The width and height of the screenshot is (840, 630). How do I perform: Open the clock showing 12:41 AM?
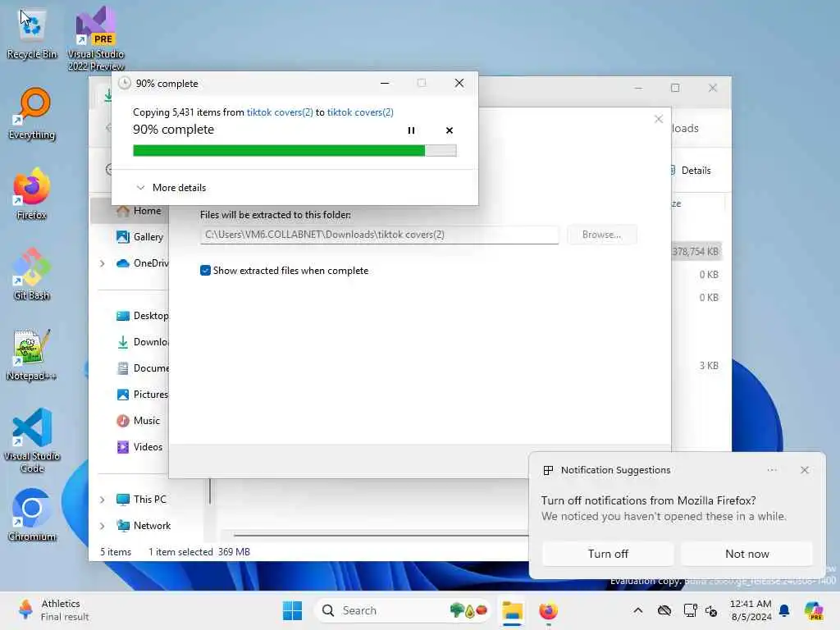(751, 610)
